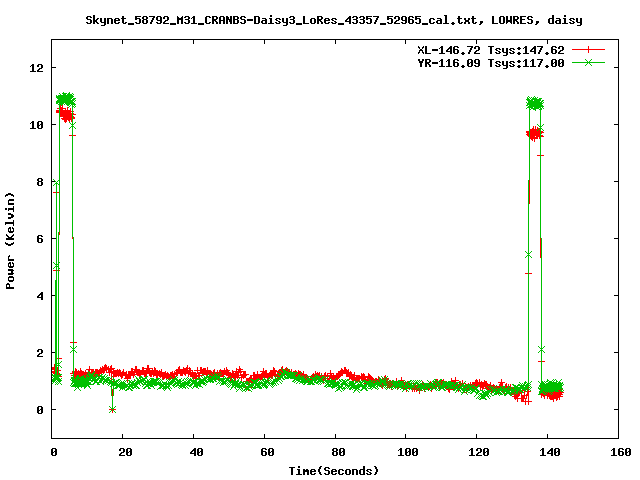The width and height of the screenshot is (640, 480).
Task: Click the green YR legend line sample
Action: pos(588,62)
